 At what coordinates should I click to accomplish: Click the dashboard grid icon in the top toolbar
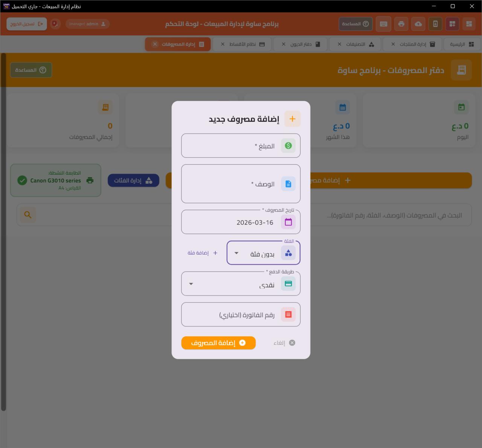click(469, 24)
